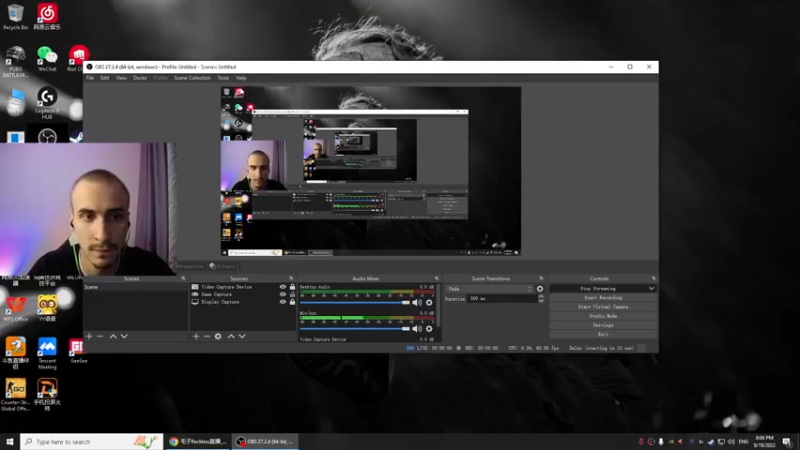
Task: Open the Fade transition properties gear
Action: click(540, 289)
